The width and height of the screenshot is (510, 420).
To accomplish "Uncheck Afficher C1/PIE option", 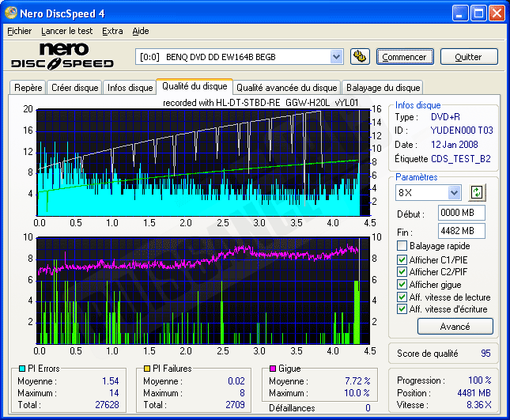I will pyautogui.click(x=402, y=259).
